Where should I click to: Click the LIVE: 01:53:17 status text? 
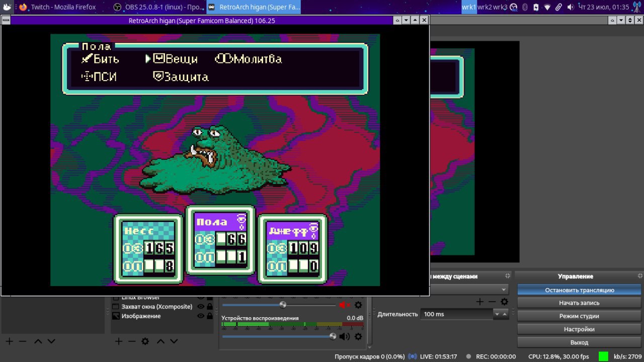click(438, 356)
